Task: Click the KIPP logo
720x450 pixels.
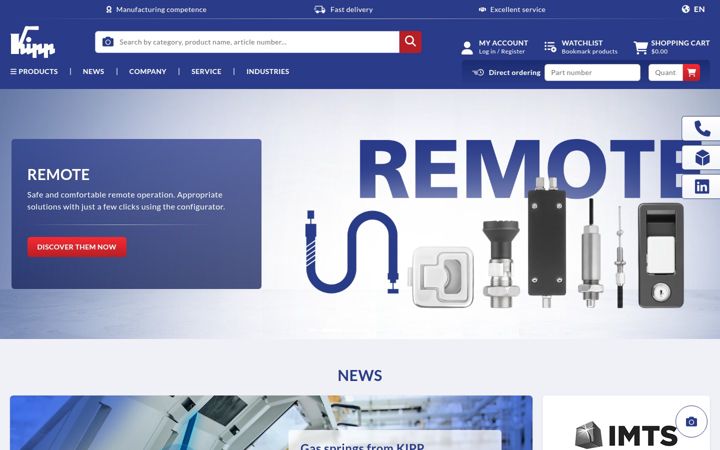Action: tap(33, 42)
